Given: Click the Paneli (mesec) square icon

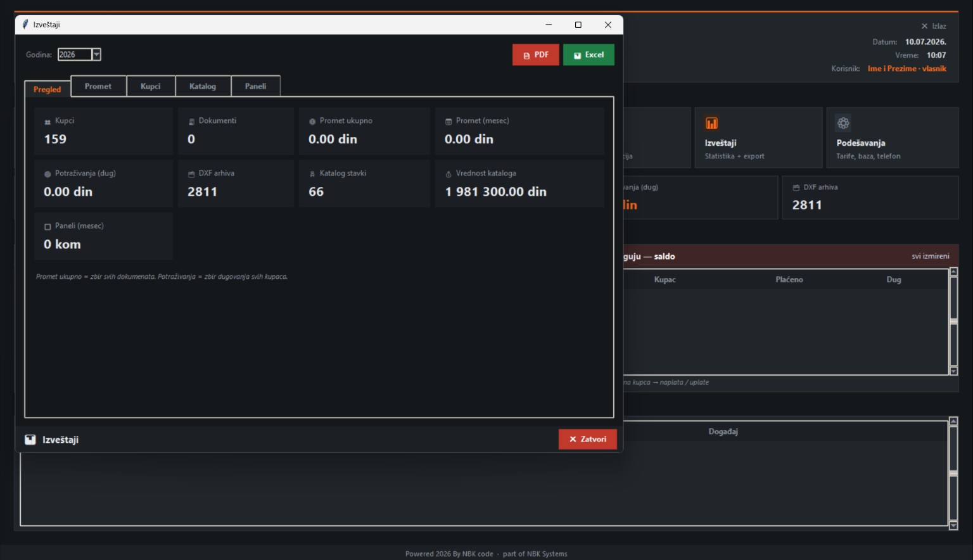Looking at the screenshot, I should [48, 227].
